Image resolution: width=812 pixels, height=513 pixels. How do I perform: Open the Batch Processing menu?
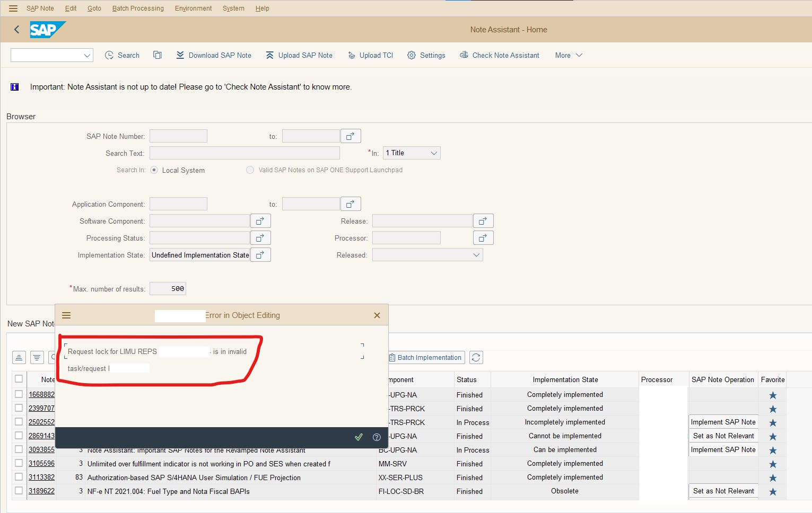[x=138, y=8]
